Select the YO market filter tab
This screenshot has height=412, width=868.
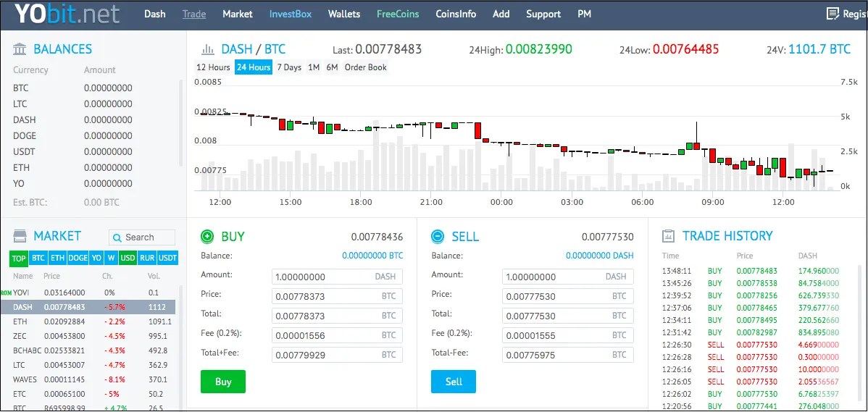[96, 258]
